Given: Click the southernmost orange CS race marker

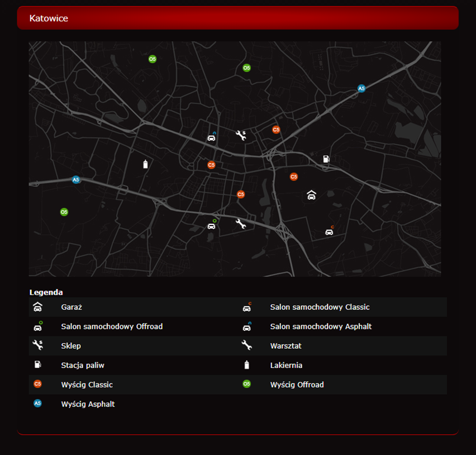Looking at the screenshot, I should [x=241, y=194].
